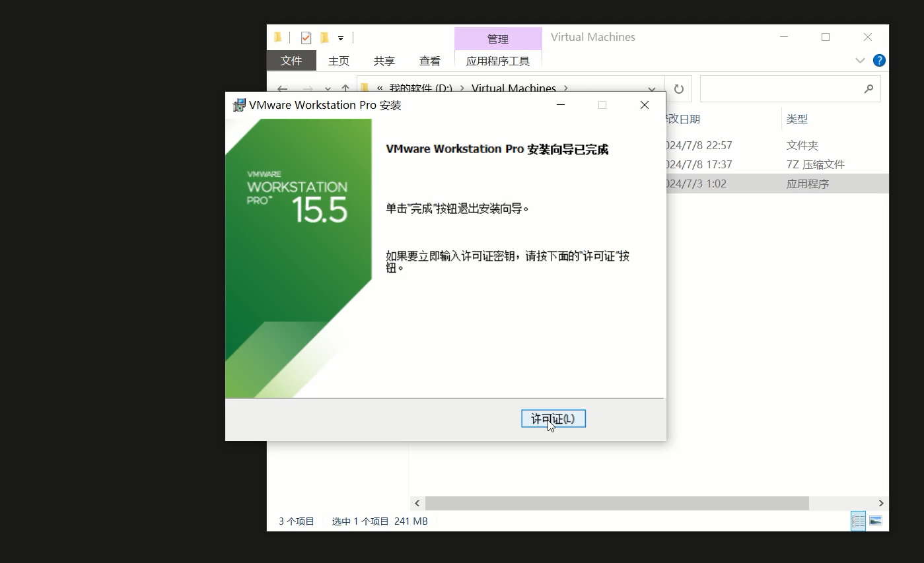Sort files by the 修改日期 column header

click(684, 119)
